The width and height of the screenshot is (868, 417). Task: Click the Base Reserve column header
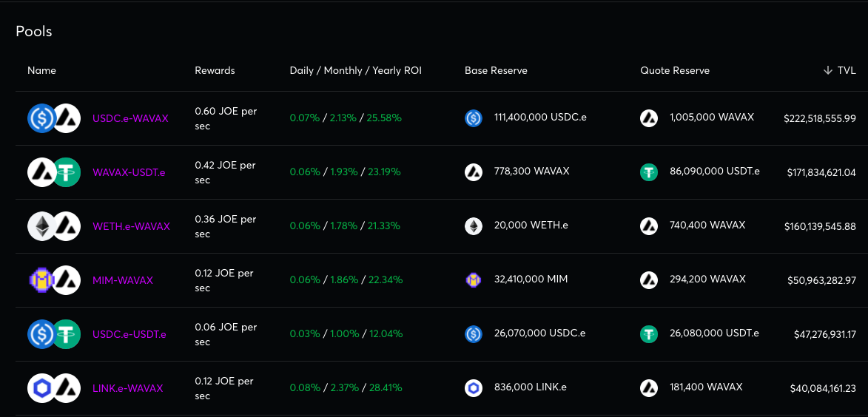[x=496, y=70]
